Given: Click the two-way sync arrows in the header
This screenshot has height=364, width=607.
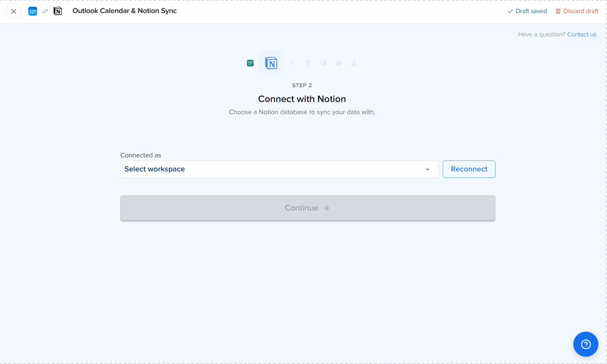Looking at the screenshot, I should 45,11.
